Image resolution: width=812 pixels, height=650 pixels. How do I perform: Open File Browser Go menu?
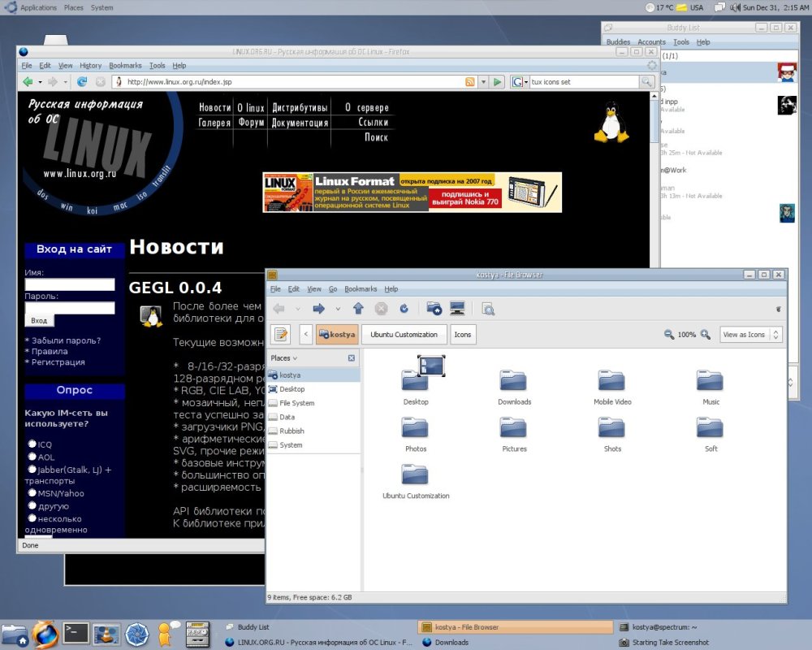click(x=332, y=288)
